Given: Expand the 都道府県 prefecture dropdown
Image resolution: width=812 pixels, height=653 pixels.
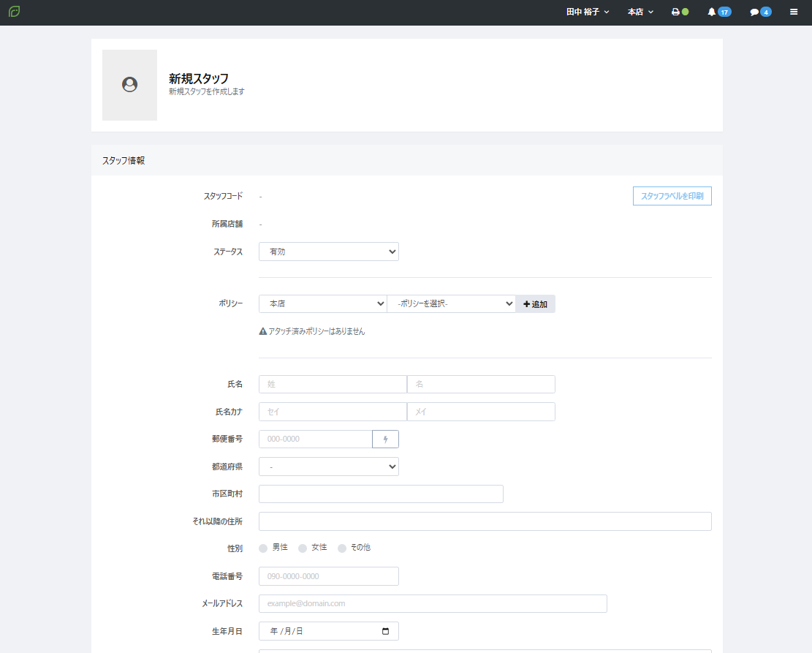Looking at the screenshot, I should click(329, 467).
